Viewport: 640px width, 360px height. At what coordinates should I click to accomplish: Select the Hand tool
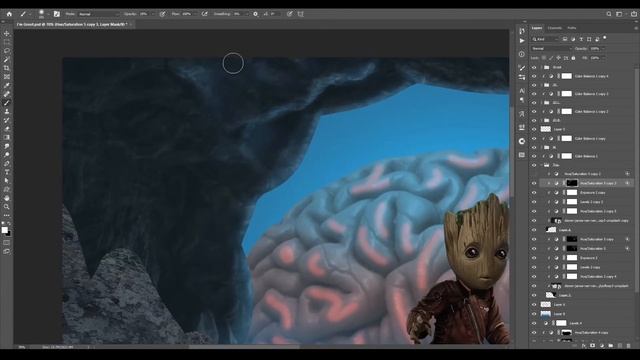[7, 198]
